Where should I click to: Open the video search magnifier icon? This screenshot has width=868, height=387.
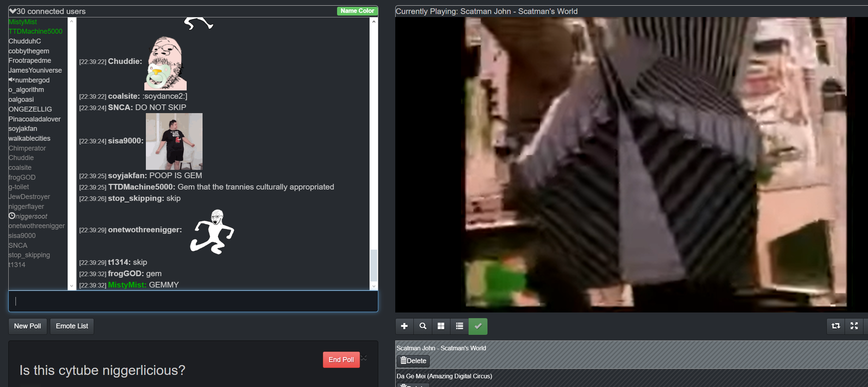tap(423, 326)
